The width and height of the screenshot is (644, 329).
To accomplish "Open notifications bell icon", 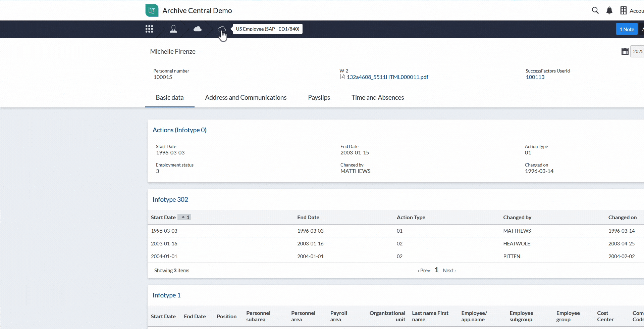I will tap(609, 10).
